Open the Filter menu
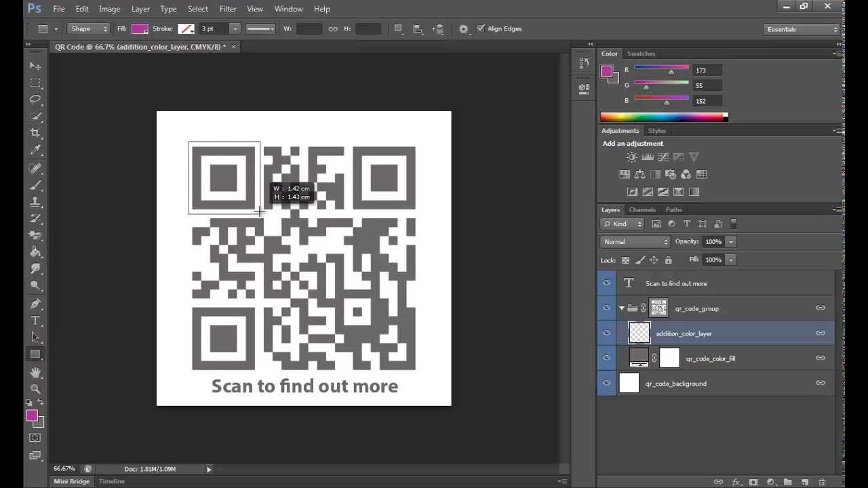This screenshot has width=868, height=488. coord(228,9)
